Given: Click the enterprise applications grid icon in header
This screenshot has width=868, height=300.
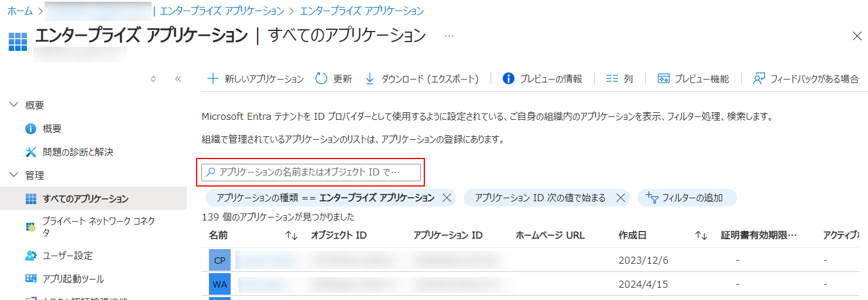Looking at the screenshot, I should pyautogui.click(x=18, y=42).
